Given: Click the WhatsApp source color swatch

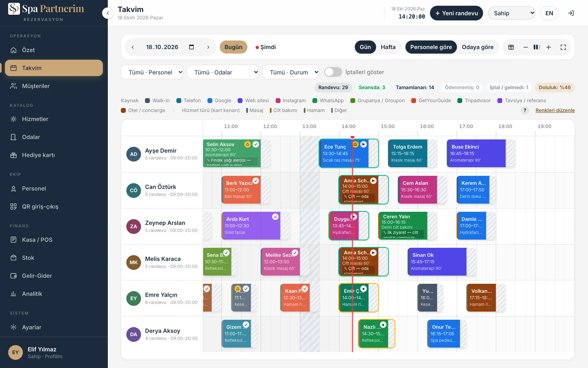Looking at the screenshot, I should (315, 101).
